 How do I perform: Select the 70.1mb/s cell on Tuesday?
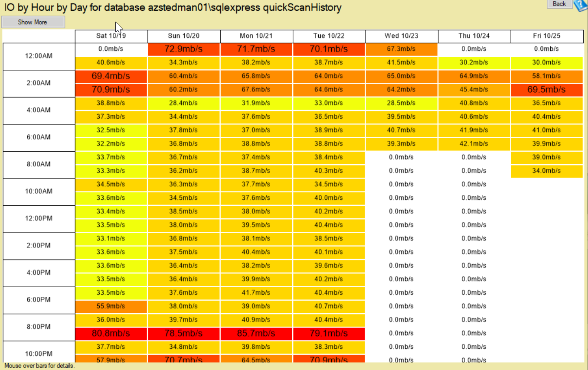click(329, 49)
